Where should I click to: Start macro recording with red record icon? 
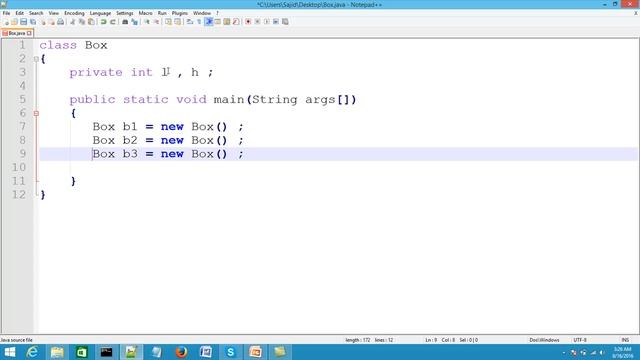[248, 22]
